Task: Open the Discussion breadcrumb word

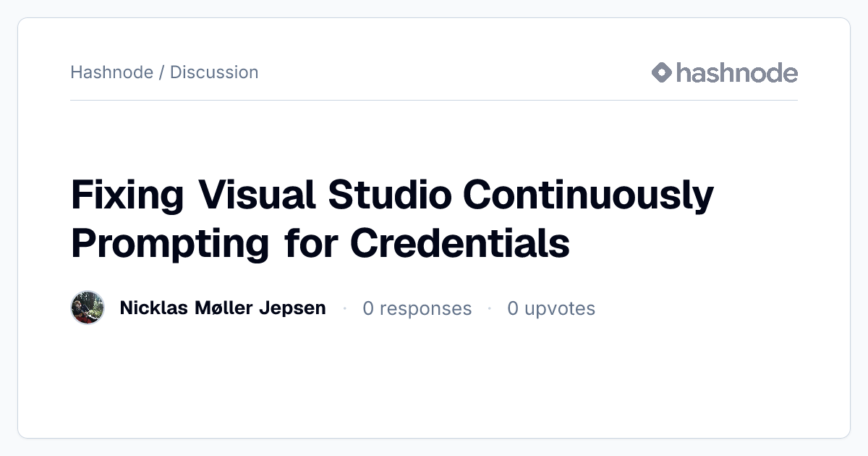Action: point(214,72)
